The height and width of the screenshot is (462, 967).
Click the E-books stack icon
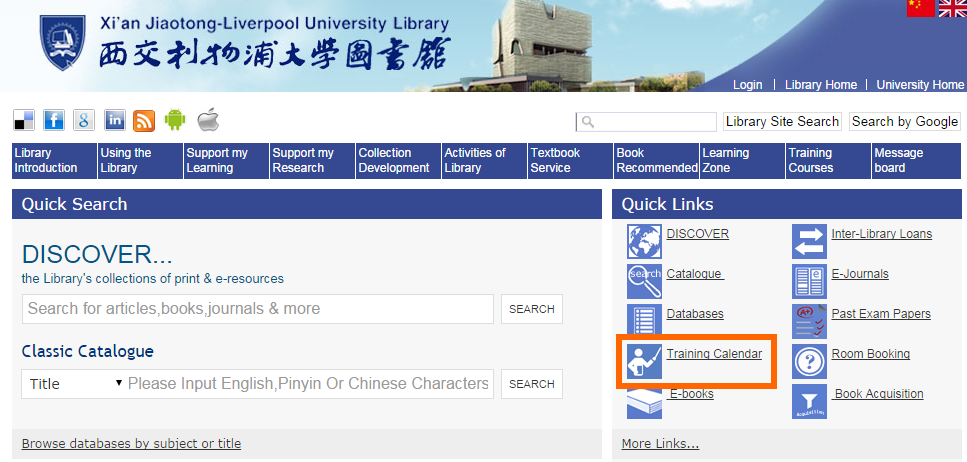click(644, 403)
